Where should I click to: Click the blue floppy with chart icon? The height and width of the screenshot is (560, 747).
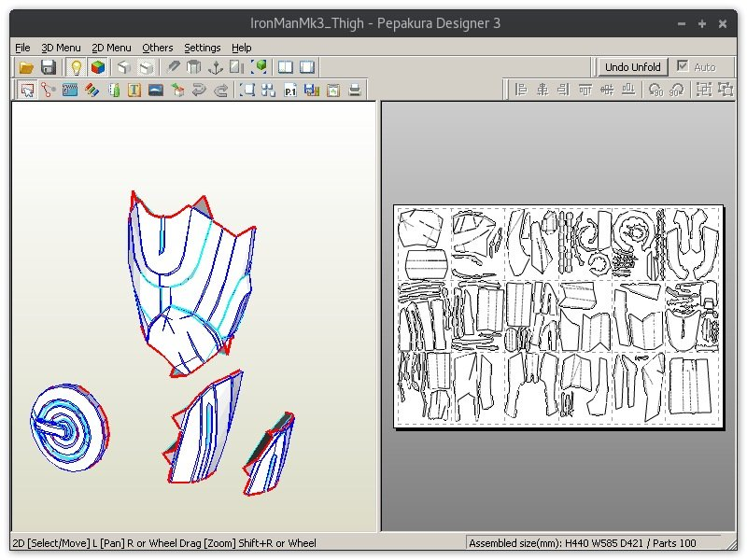312,90
